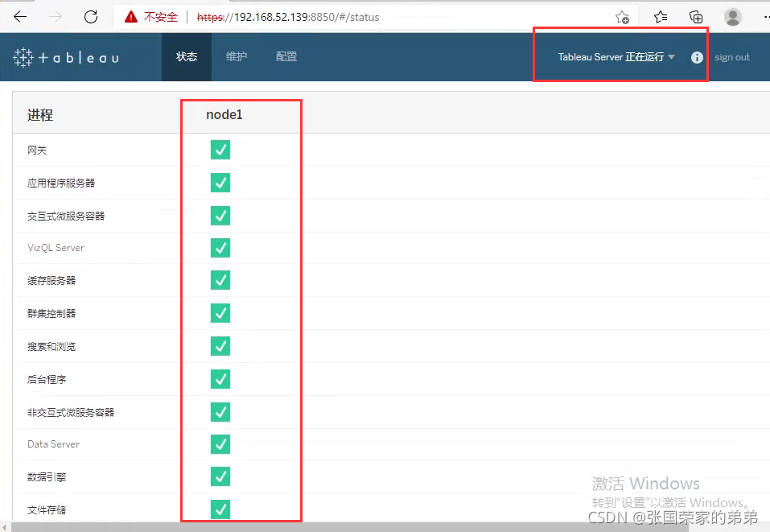Switch to the 状态 tab
This screenshot has height=532, width=770.
pyautogui.click(x=187, y=57)
